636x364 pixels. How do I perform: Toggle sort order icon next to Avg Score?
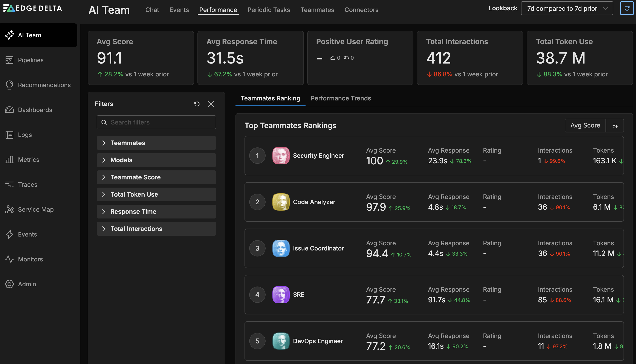coord(615,126)
